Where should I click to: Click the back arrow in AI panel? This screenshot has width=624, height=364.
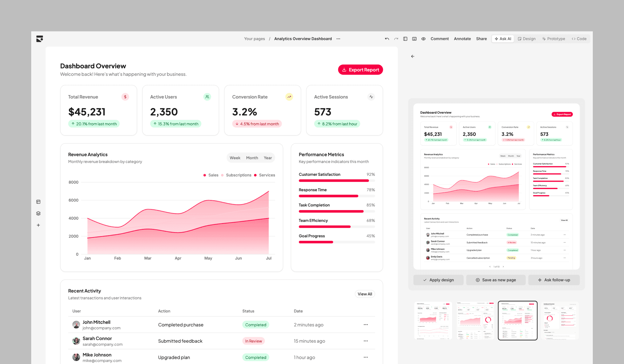point(413,56)
